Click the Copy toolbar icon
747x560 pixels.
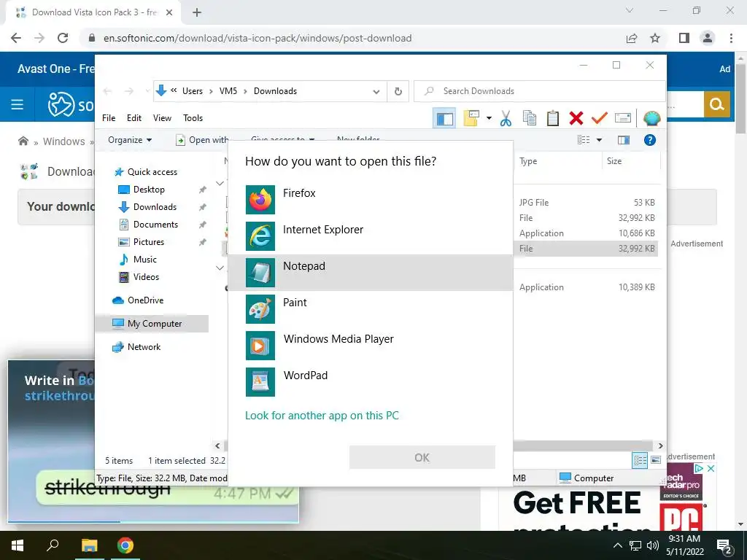[530, 118]
